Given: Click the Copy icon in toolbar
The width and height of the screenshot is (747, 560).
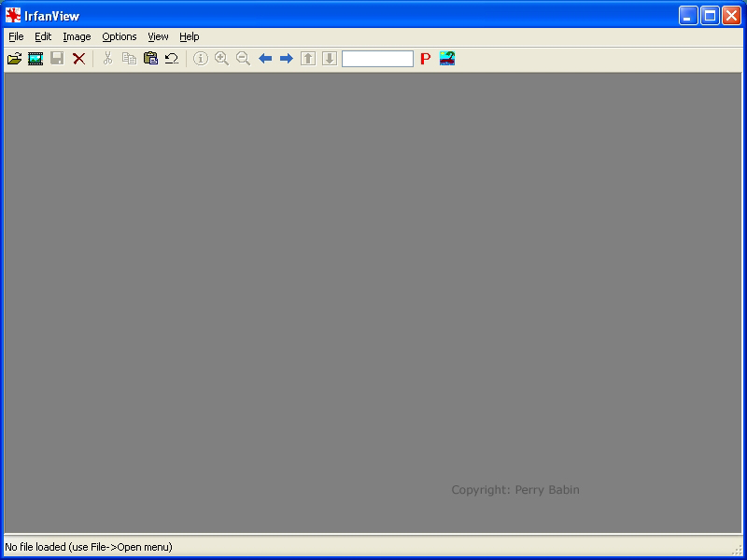Looking at the screenshot, I should (129, 59).
